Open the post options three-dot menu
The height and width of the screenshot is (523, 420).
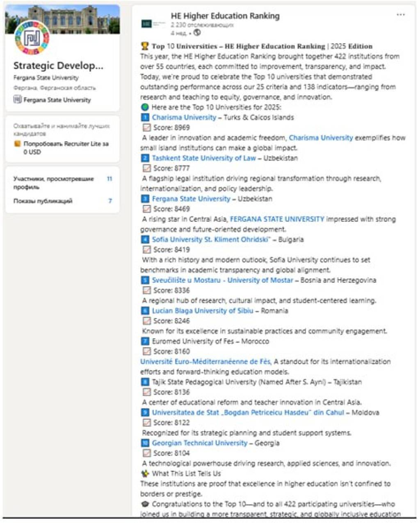[400, 15]
